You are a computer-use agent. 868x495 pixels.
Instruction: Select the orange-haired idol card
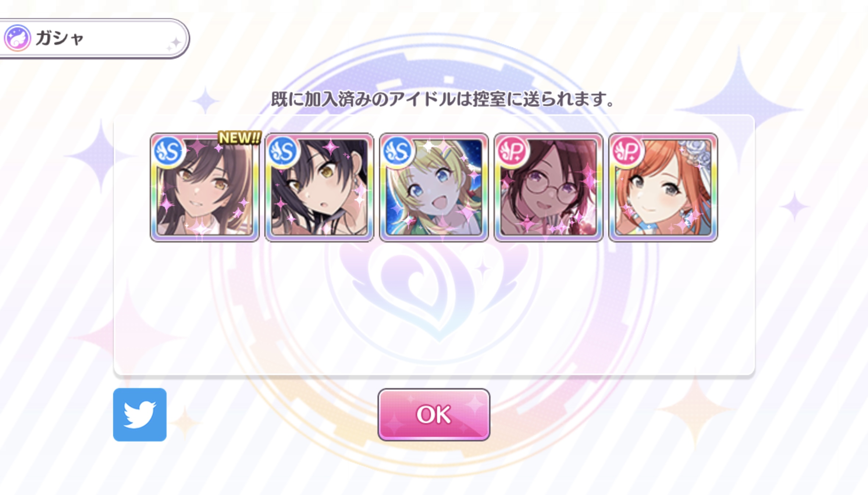pos(663,187)
